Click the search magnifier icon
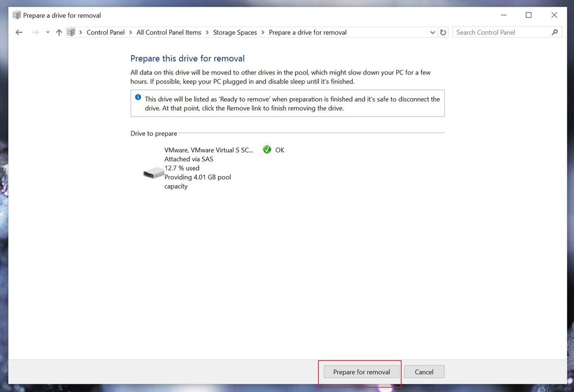 [x=554, y=32]
